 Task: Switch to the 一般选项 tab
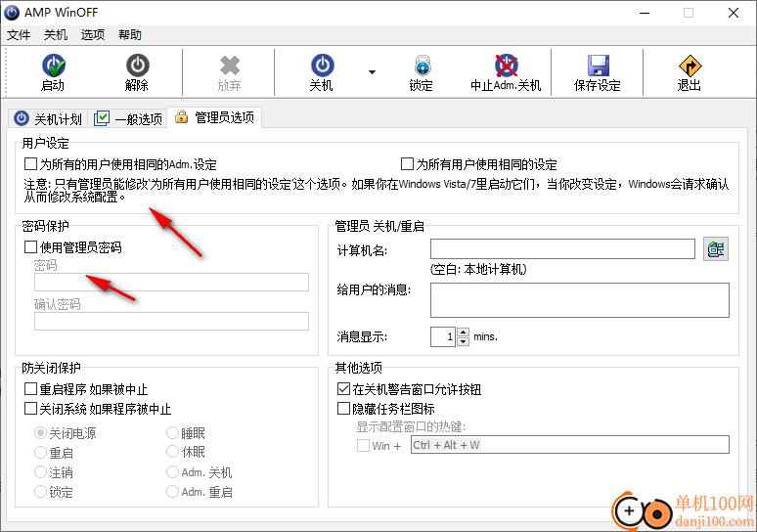coord(128,118)
